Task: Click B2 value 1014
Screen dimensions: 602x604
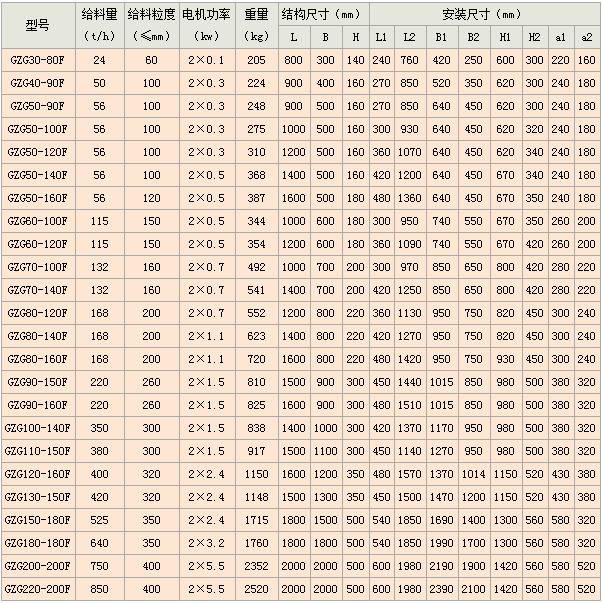Action: [473, 474]
